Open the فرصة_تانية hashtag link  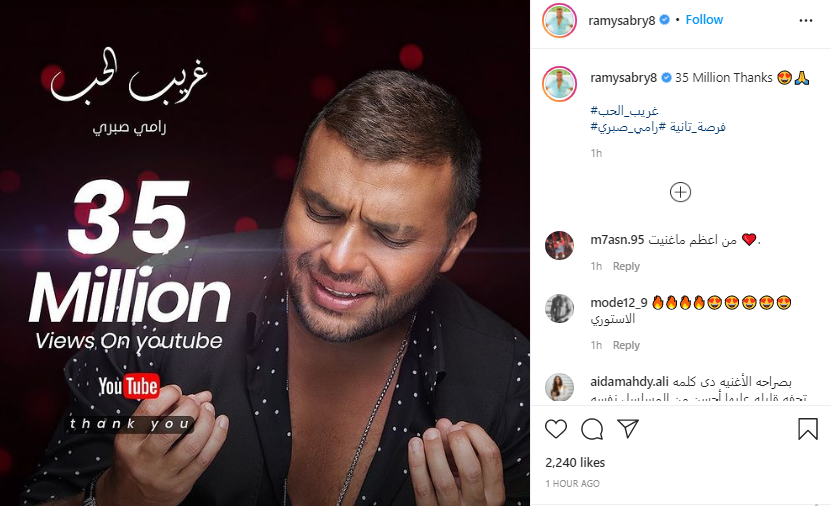697,127
